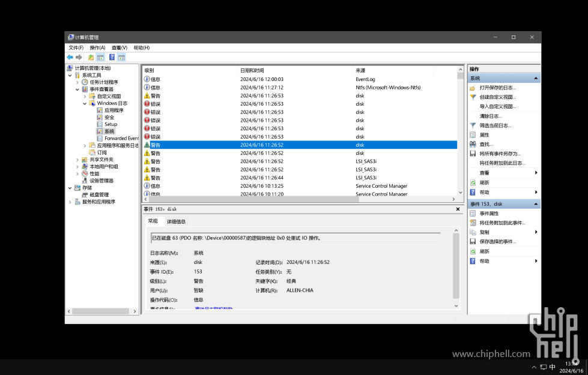Select the LSI_SAS3i 11:26:44 warning row

pos(300,178)
